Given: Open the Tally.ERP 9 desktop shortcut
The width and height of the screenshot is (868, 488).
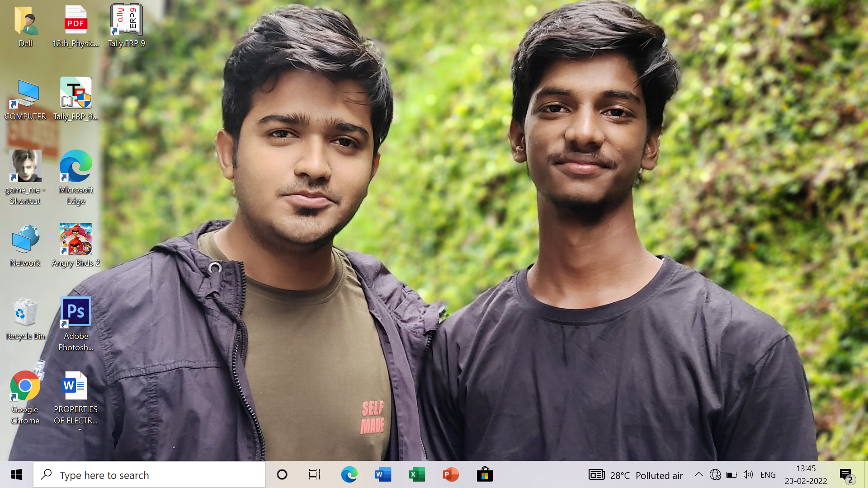Looking at the screenshot, I should click(x=126, y=22).
